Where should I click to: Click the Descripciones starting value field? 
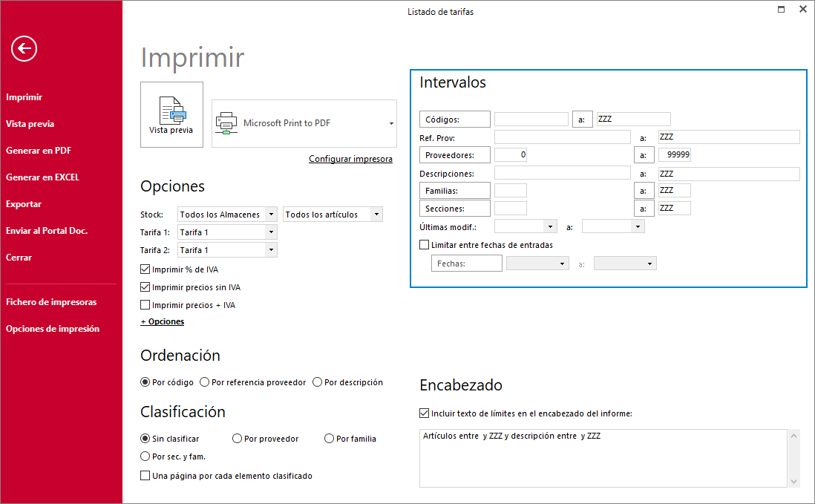pos(563,173)
